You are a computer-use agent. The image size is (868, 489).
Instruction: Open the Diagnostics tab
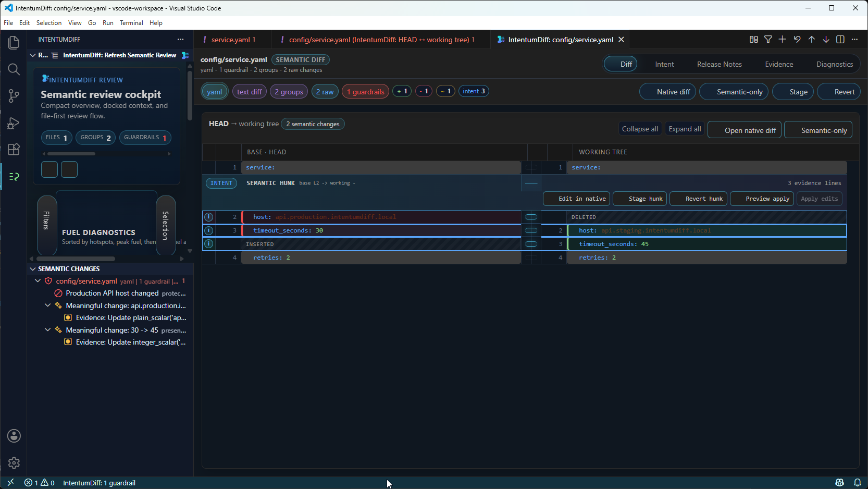pyautogui.click(x=835, y=64)
